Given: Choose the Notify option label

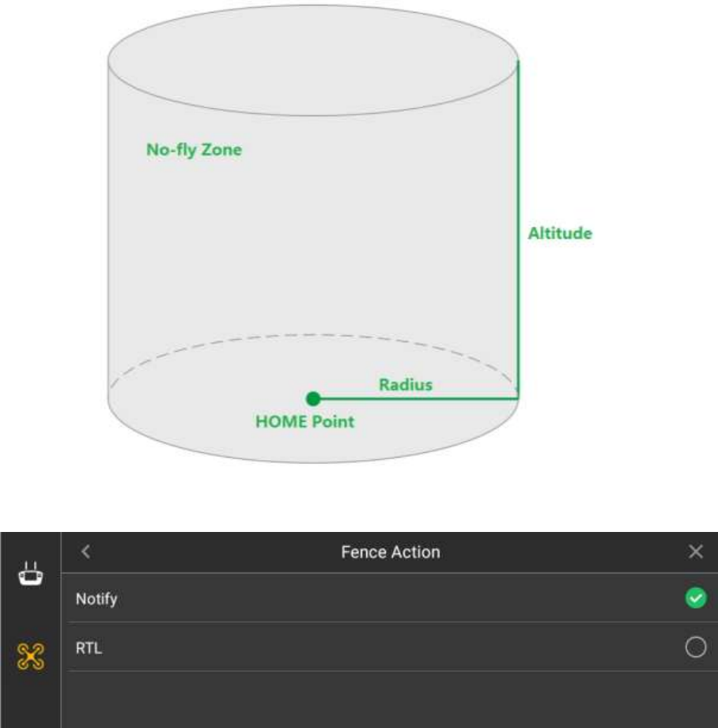Looking at the screenshot, I should tap(96, 599).
